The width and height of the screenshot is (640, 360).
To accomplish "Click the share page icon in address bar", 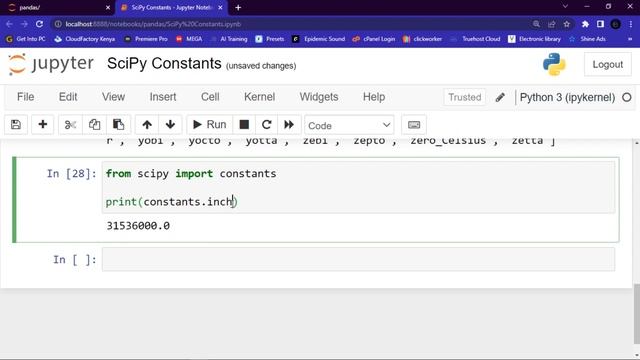I will pyautogui.click(x=551, y=24).
